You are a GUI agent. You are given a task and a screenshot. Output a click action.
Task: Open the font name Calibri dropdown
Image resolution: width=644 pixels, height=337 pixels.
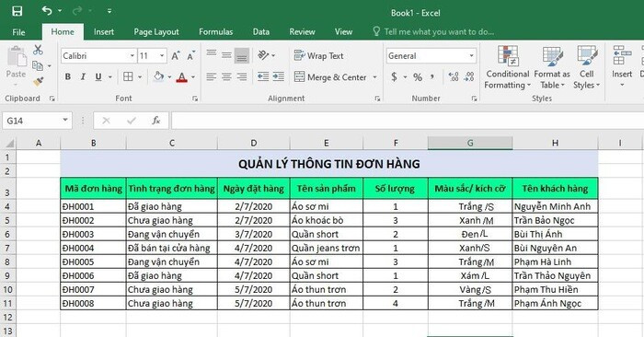132,56
